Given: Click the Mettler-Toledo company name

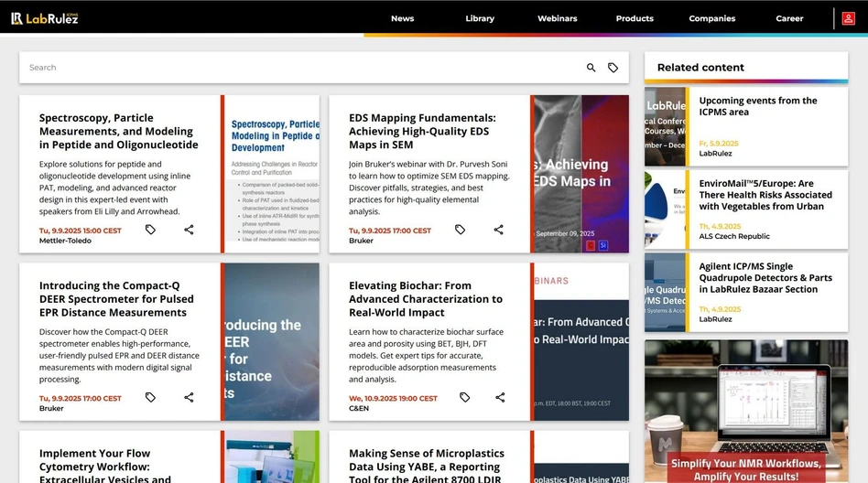Looking at the screenshot, I should point(65,241).
